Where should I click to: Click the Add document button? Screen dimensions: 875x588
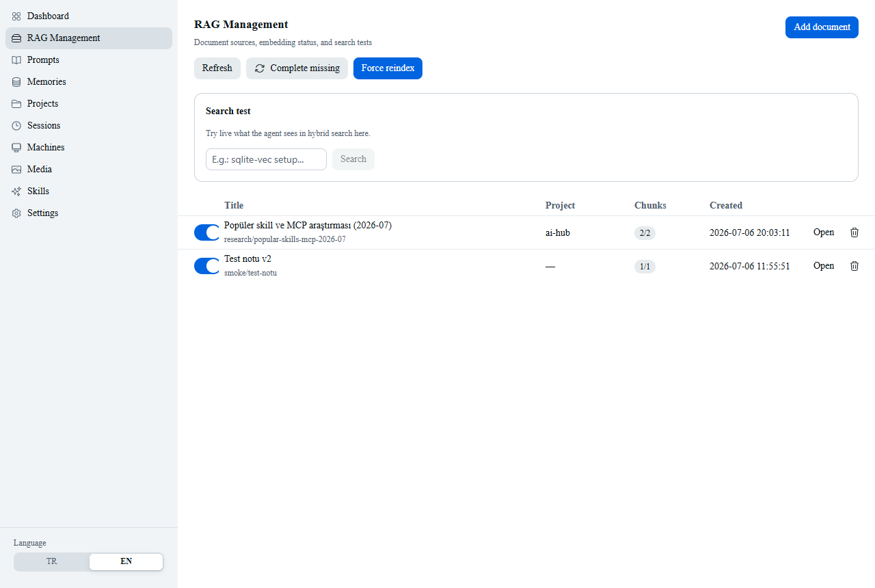pos(822,27)
